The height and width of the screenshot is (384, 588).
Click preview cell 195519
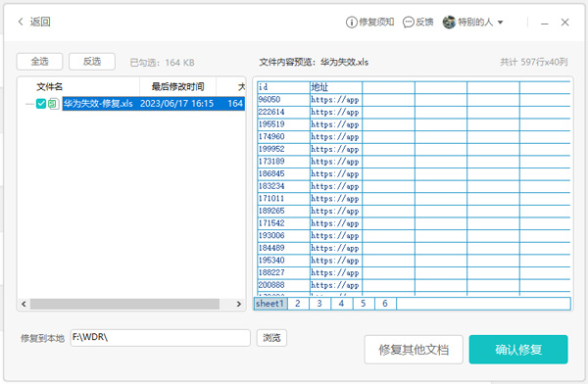pos(283,124)
